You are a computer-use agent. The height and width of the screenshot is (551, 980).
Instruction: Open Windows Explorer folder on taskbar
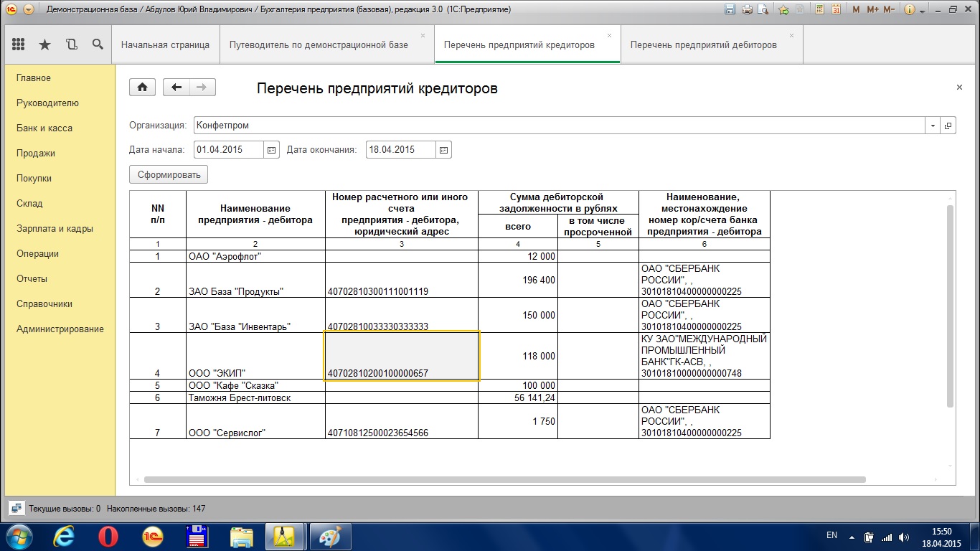(242, 536)
